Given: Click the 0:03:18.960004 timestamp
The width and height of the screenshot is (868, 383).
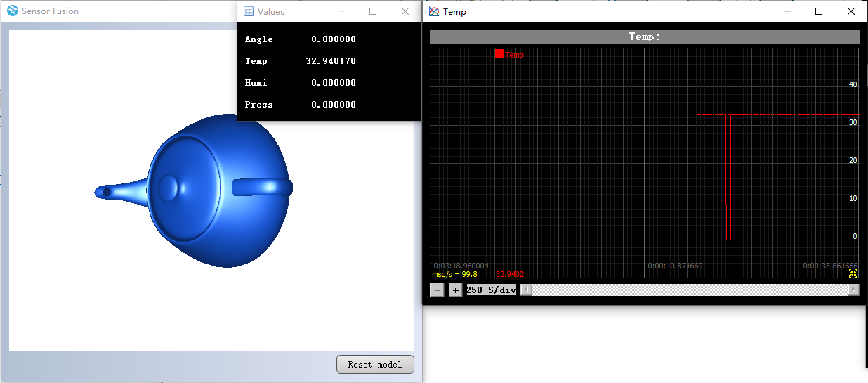Looking at the screenshot, I should click(461, 266).
